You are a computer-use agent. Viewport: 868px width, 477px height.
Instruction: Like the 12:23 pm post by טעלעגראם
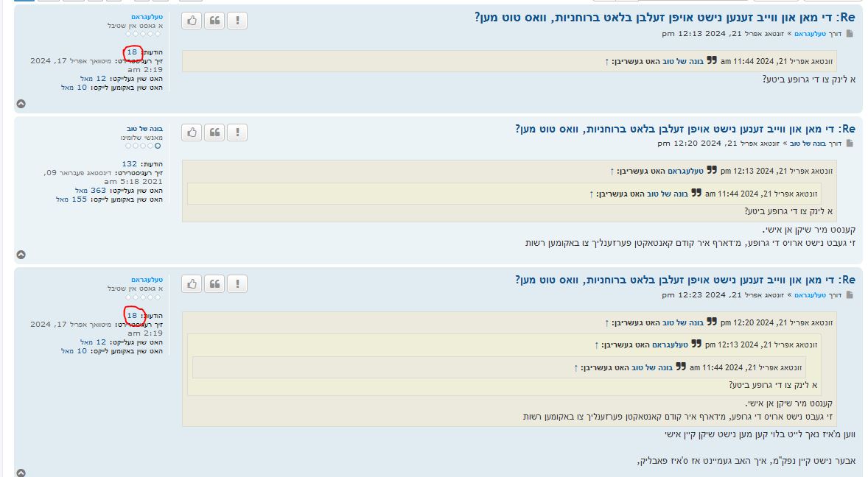(x=192, y=284)
